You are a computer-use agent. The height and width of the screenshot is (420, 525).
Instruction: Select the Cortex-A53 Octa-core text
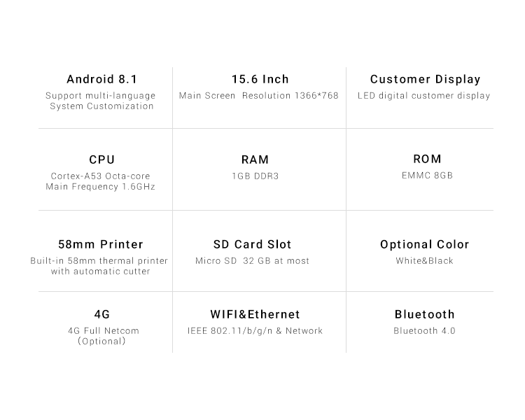point(100,176)
